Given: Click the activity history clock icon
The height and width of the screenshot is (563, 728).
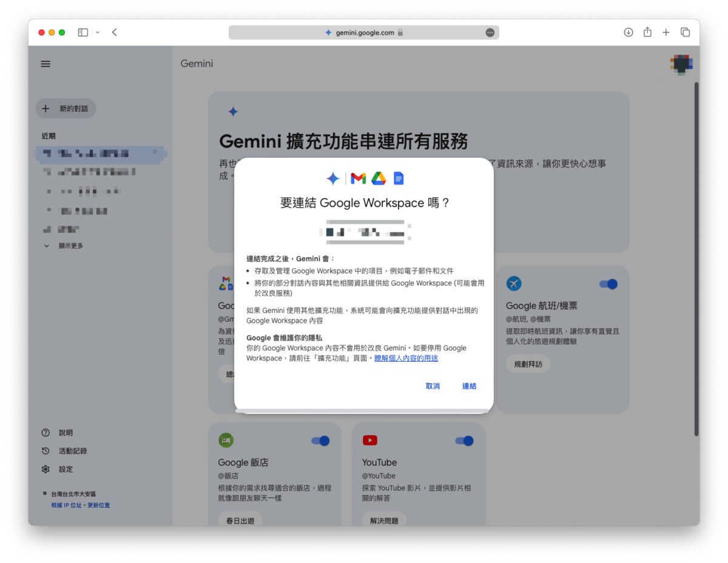Looking at the screenshot, I should click(45, 451).
